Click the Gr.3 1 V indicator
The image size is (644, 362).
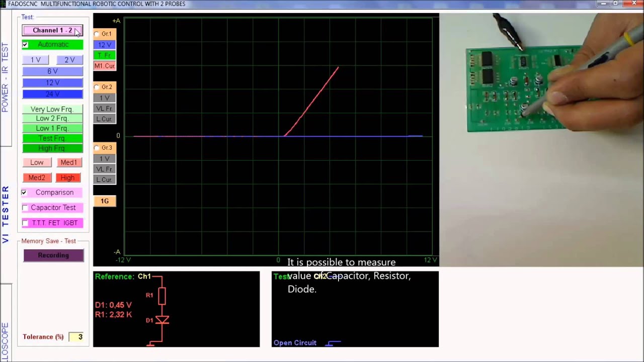pyautogui.click(x=105, y=159)
